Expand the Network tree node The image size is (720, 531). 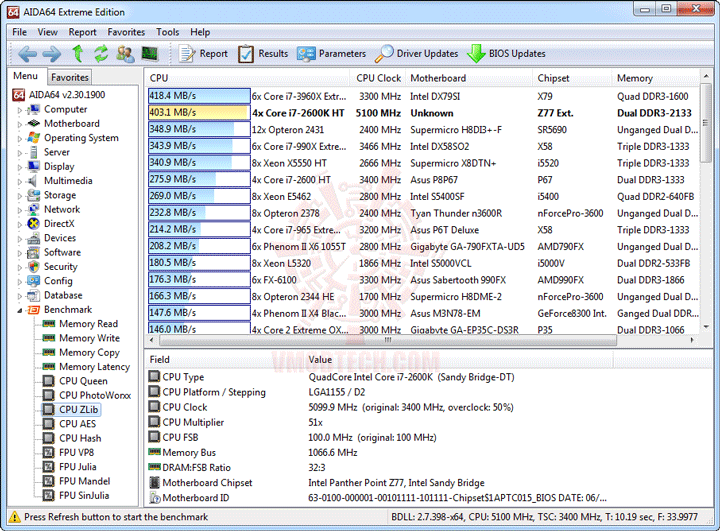pos(20,210)
